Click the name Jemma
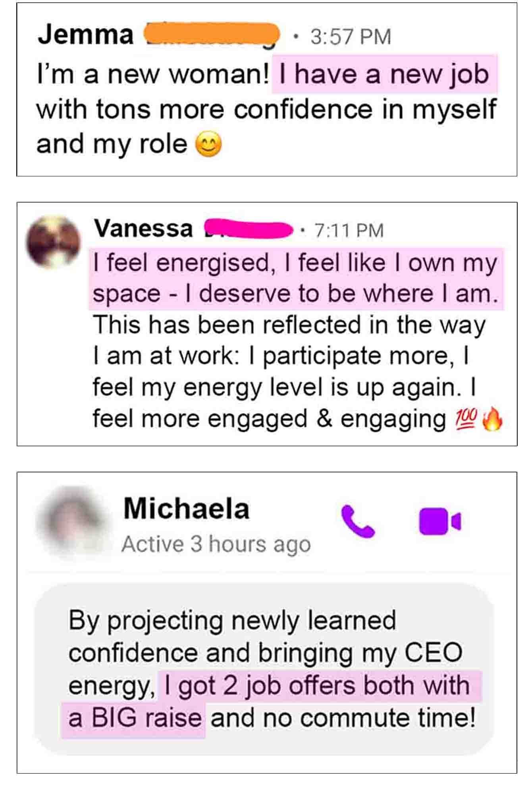This screenshot has height=788, width=532. click(86, 35)
